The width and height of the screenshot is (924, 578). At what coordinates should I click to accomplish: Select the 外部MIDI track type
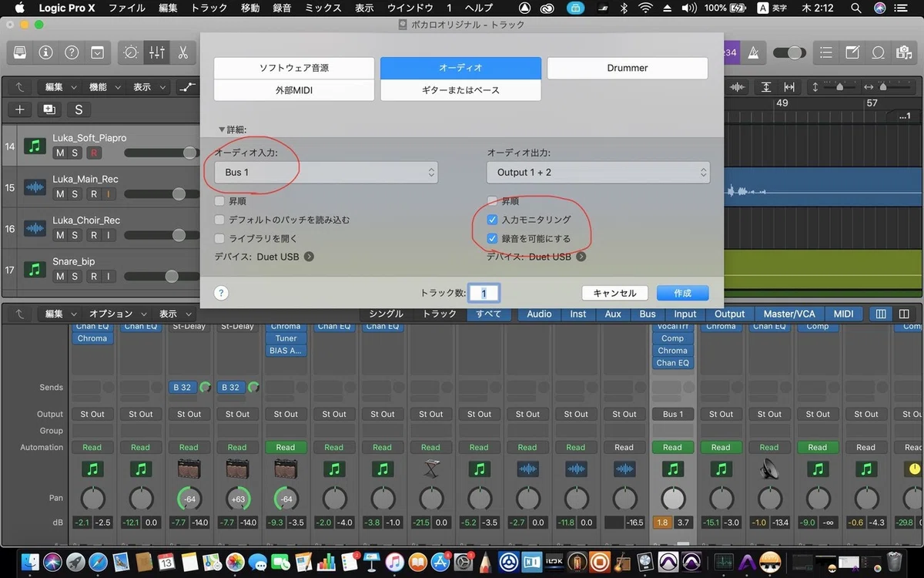(x=294, y=90)
